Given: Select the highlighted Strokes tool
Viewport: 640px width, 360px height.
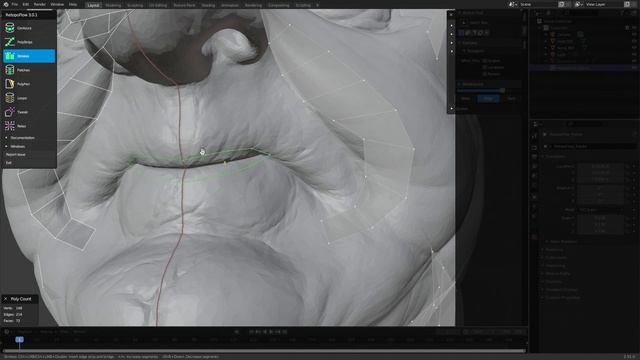Looking at the screenshot, I should click(x=29, y=56).
